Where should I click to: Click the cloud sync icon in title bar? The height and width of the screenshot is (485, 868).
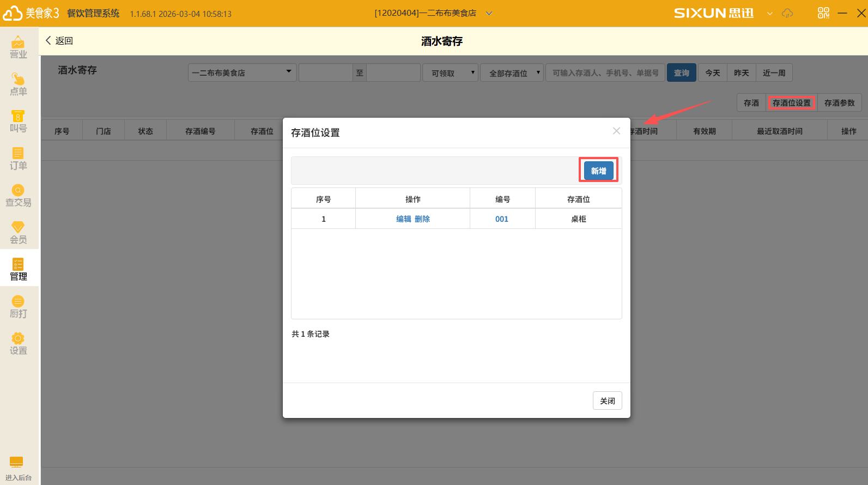click(x=787, y=13)
